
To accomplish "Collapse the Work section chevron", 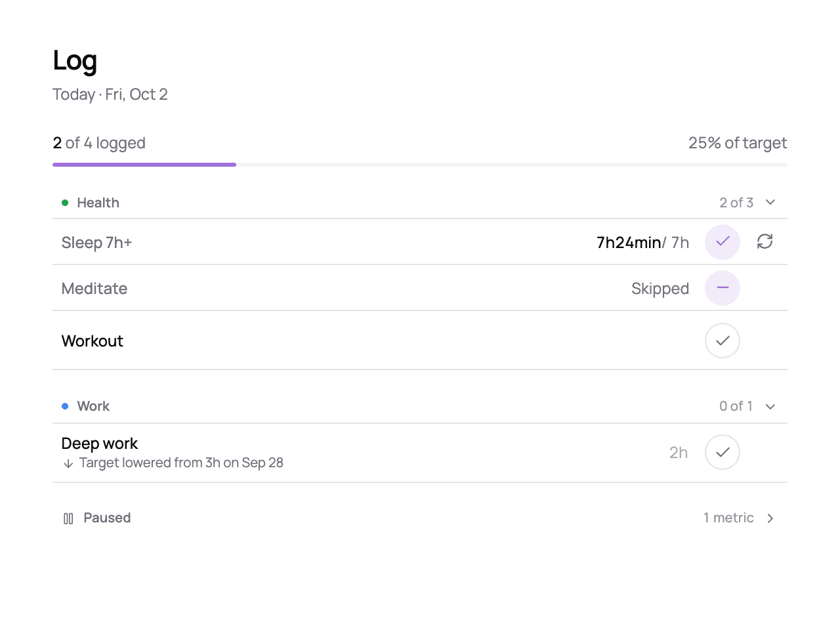I will point(770,406).
